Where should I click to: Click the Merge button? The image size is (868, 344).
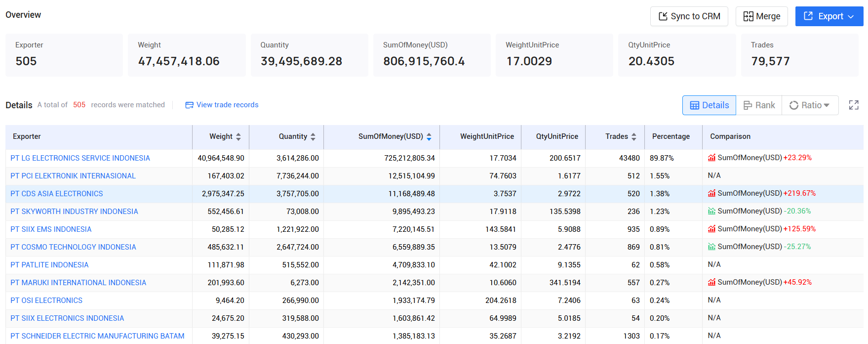point(762,16)
